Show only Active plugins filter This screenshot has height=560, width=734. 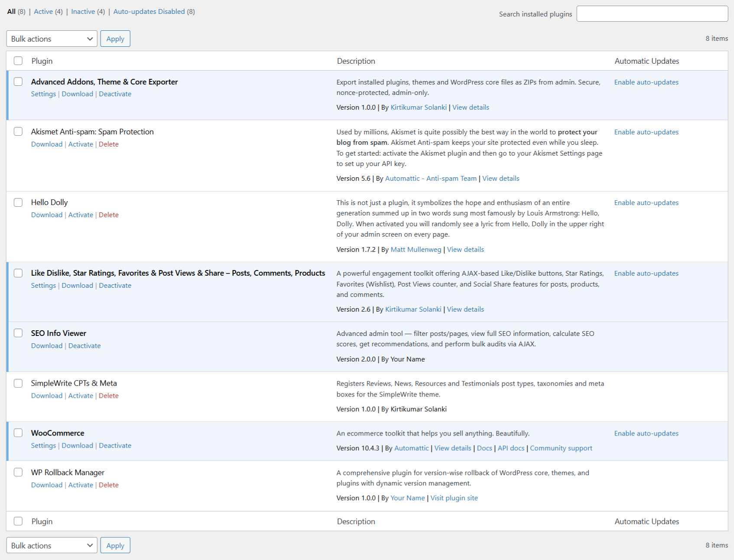point(43,12)
